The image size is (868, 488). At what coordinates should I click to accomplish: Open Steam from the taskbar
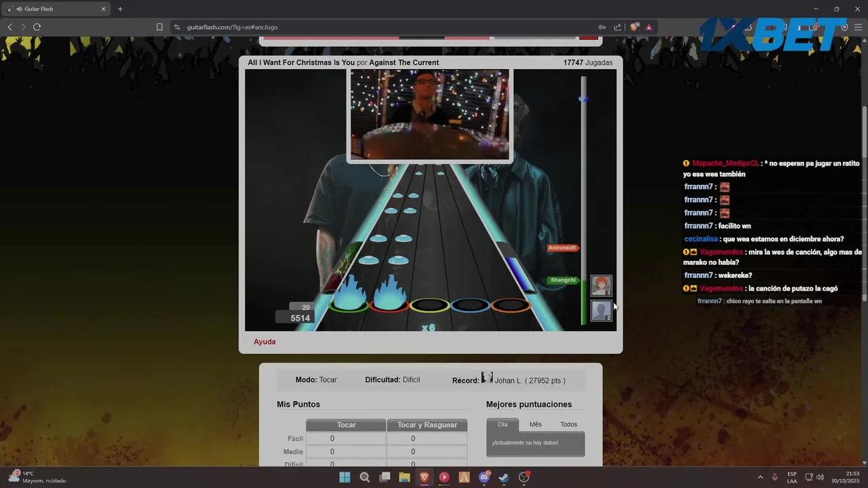[x=504, y=477]
